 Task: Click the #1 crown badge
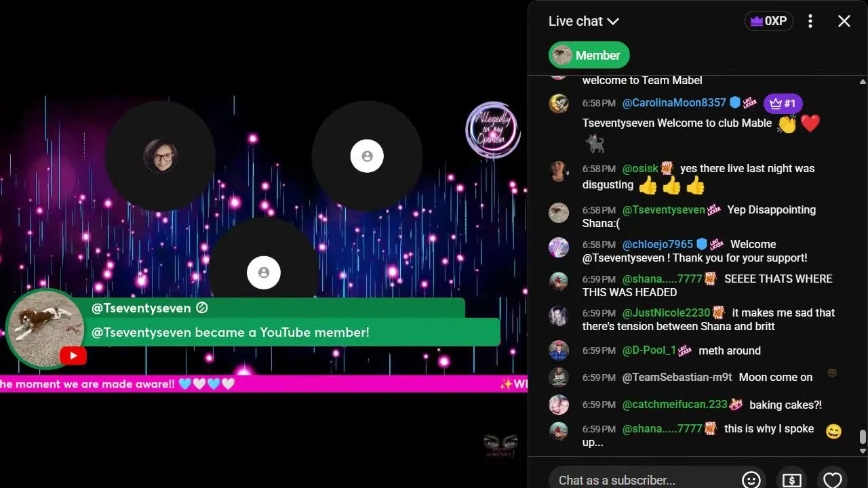tap(783, 104)
